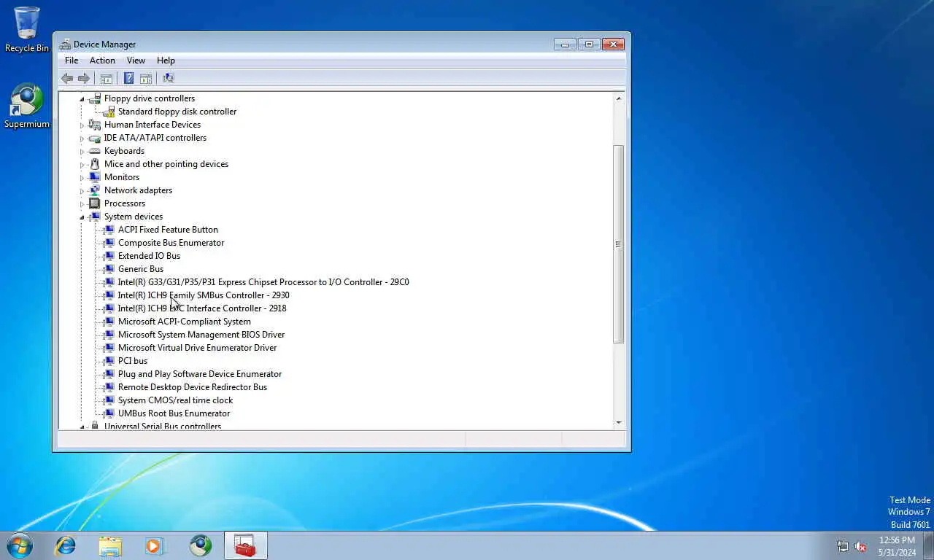
Task: Click the Keyboards category icon
Action: (94, 151)
